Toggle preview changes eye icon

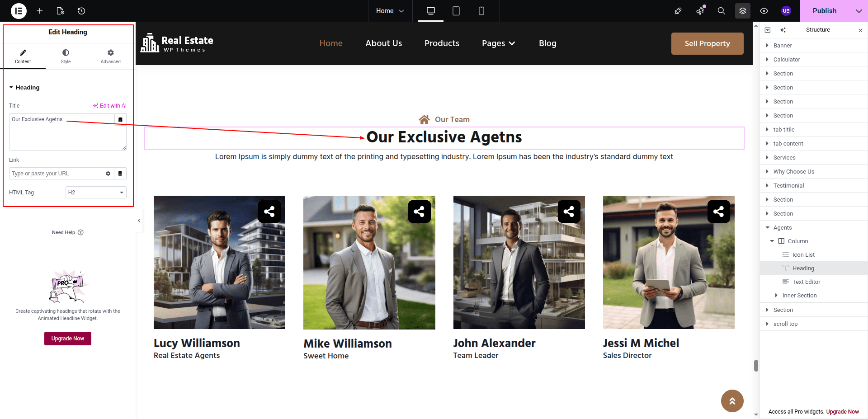pos(764,11)
